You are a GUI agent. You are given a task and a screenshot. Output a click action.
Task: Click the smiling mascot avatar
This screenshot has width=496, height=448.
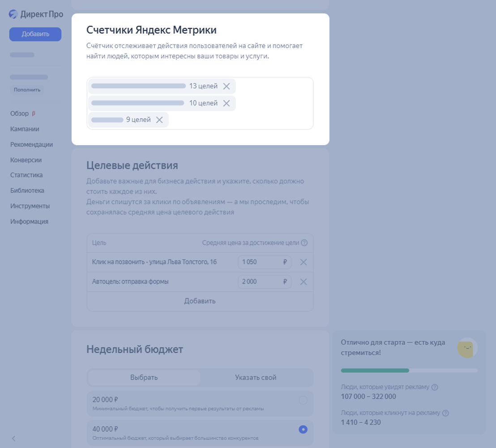pyautogui.click(x=467, y=348)
